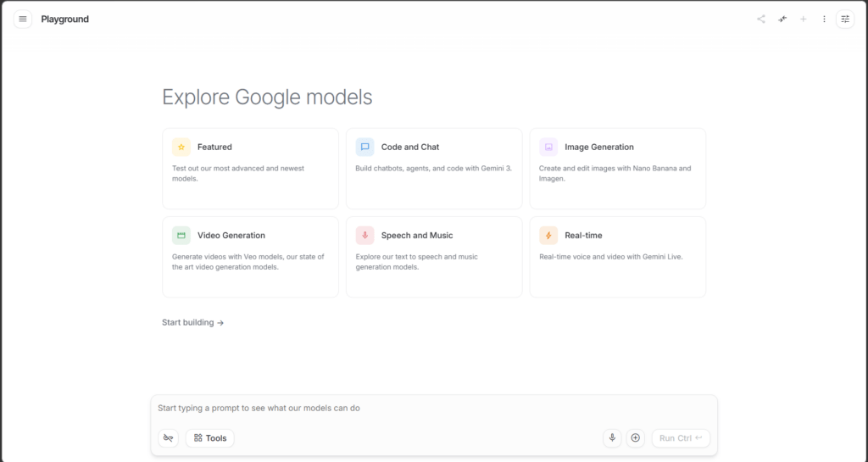The image size is (868, 462).
Task: Click the share icon in top bar
Action: 761,19
